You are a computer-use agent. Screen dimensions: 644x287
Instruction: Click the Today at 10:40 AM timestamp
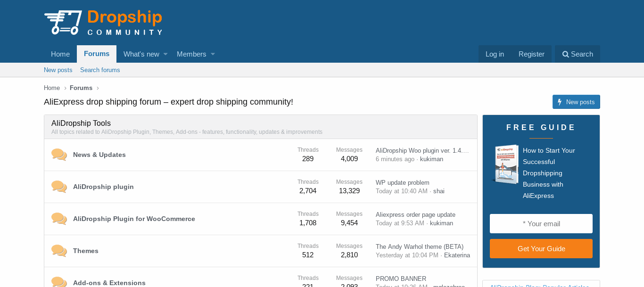pos(402,191)
